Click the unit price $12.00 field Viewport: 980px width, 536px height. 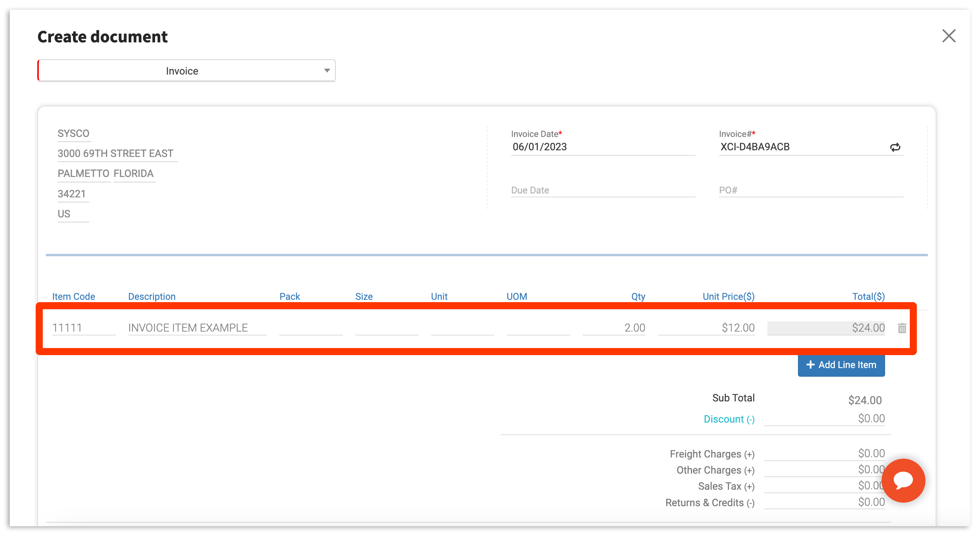click(707, 328)
